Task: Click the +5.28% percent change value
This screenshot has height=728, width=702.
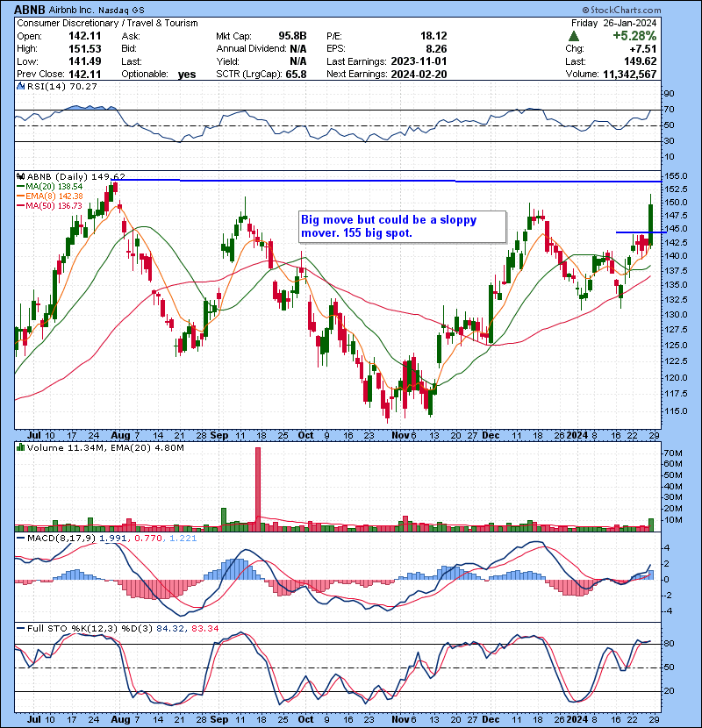Action: coord(634,36)
